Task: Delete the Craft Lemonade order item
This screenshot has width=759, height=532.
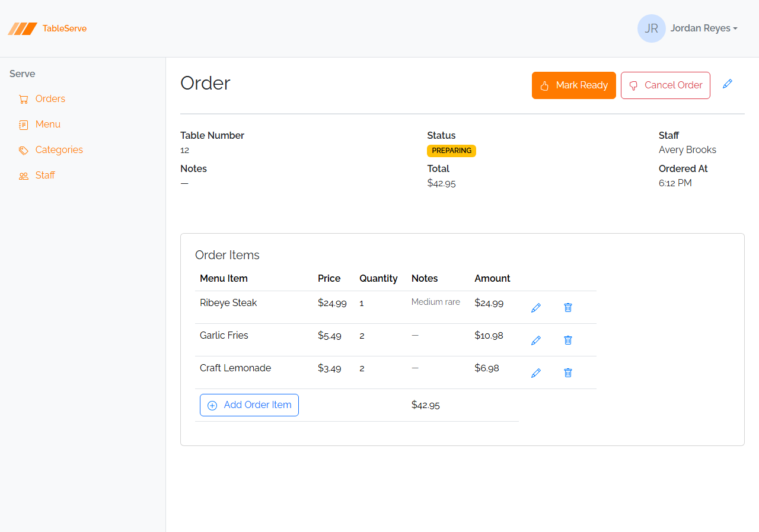Action: pos(568,373)
